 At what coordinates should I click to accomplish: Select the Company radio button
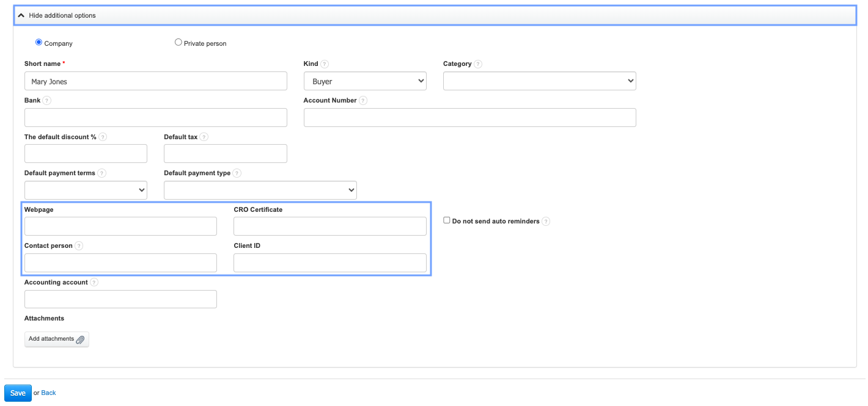coord(39,43)
